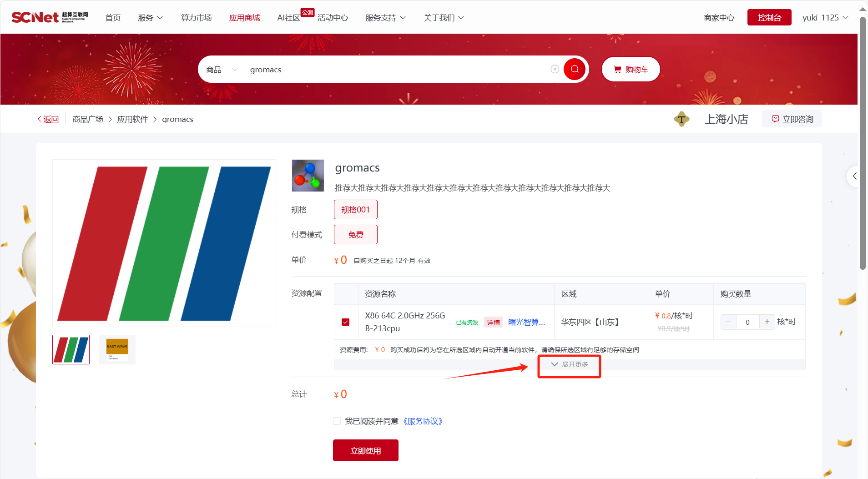
Task: Click the 立即使用 button
Action: tap(365, 450)
